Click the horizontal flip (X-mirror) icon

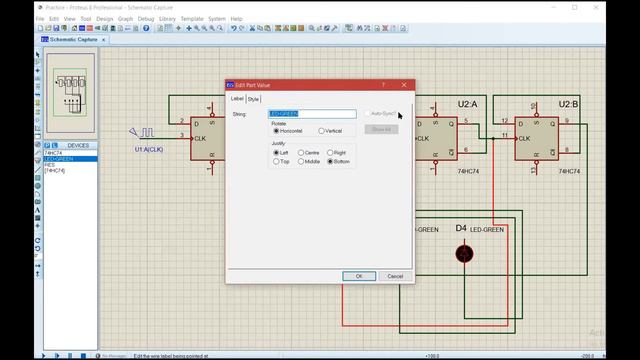pyautogui.click(x=38, y=266)
